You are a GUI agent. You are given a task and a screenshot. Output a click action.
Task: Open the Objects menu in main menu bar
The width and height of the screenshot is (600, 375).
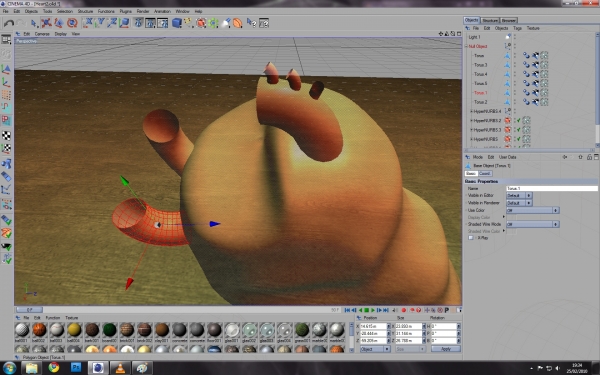point(31,11)
